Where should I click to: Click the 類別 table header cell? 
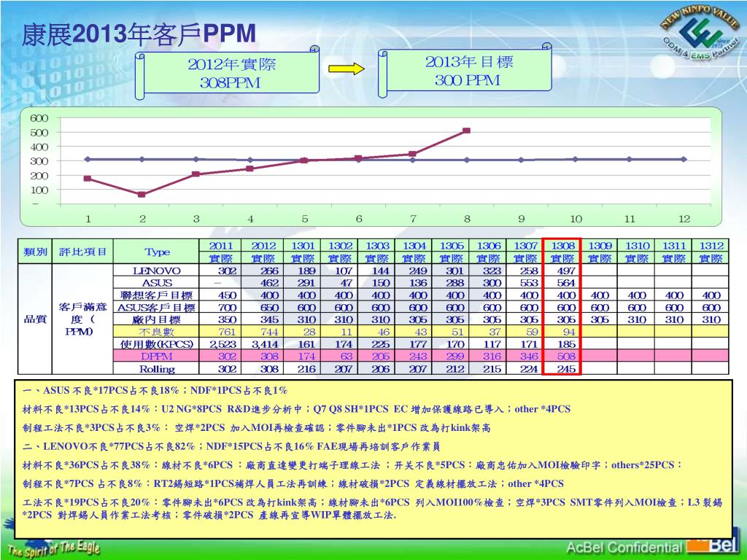click(x=35, y=252)
